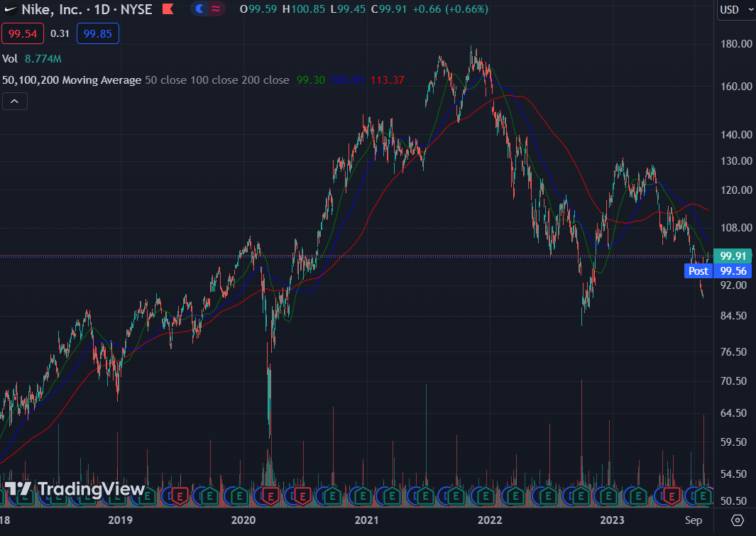Click the 160.00 price axis label
The width and height of the screenshot is (756, 536).
(x=736, y=87)
